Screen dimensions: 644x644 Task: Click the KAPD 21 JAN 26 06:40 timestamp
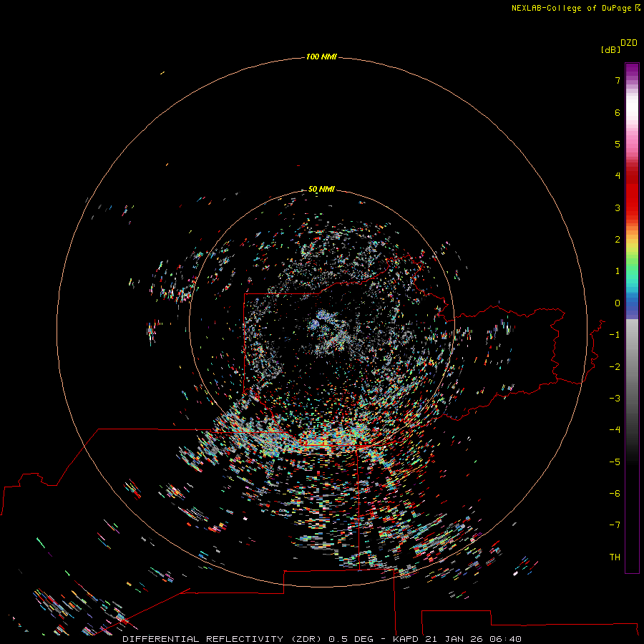tap(457, 639)
